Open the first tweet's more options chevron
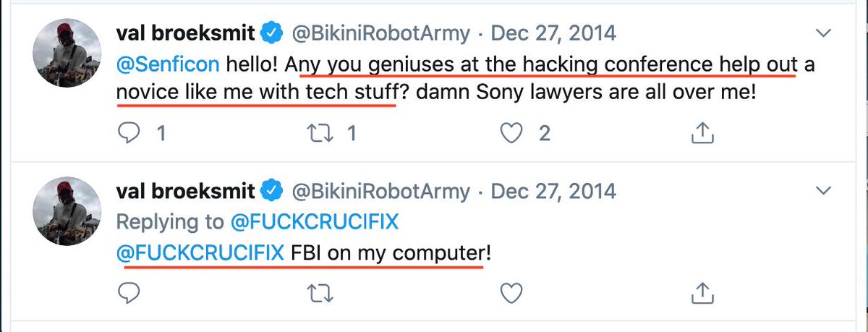868x332 pixels. point(823,33)
